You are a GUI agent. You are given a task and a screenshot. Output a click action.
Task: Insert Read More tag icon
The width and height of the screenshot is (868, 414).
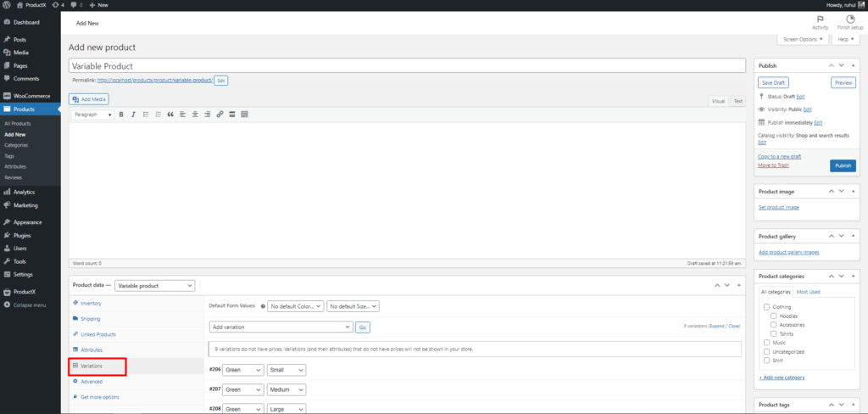[x=232, y=115]
